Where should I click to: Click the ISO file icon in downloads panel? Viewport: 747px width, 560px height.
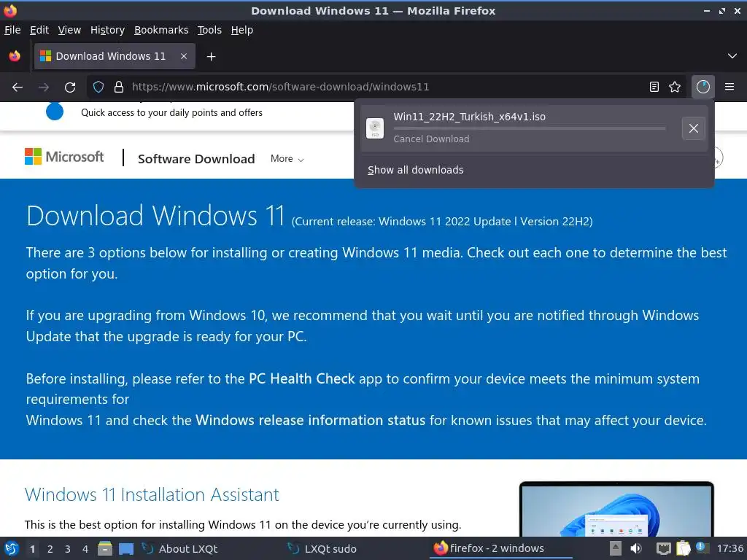pos(375,128)
